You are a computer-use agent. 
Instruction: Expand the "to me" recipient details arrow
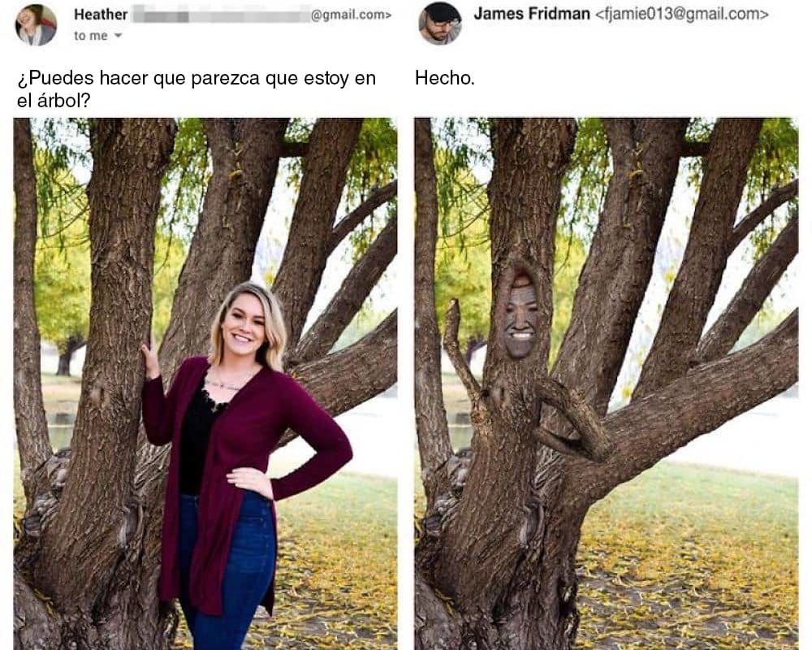[x=118, y=36]
